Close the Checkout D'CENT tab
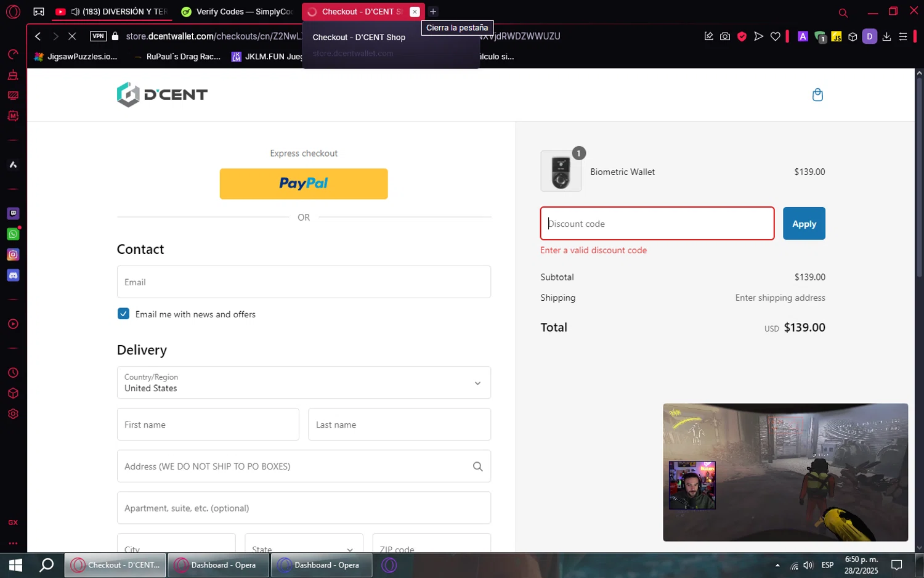This screenshot has height=578, width=924. click(415, 12)
